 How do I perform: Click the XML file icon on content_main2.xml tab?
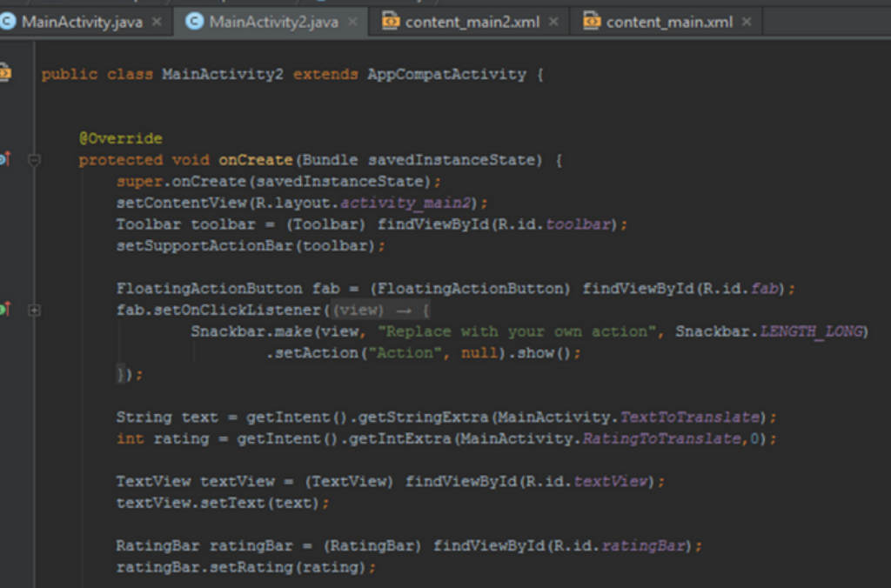(x=391, y=21)
